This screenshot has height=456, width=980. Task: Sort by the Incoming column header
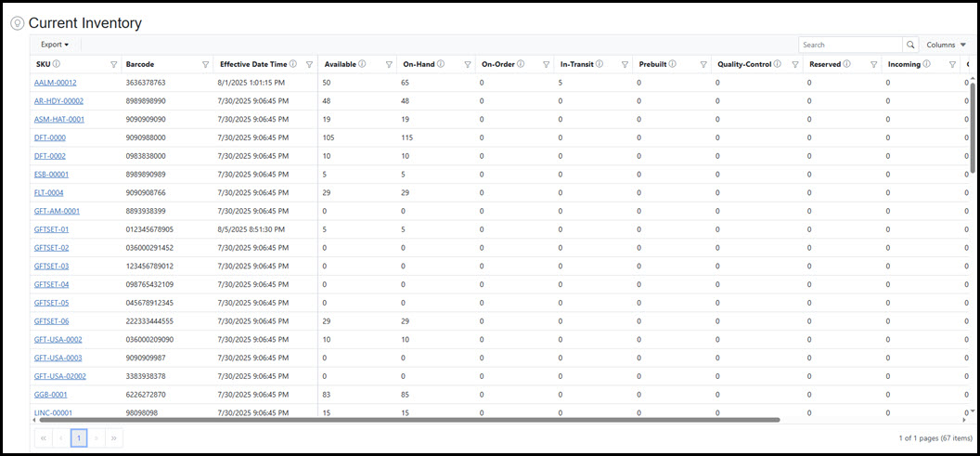click(903, 64)
